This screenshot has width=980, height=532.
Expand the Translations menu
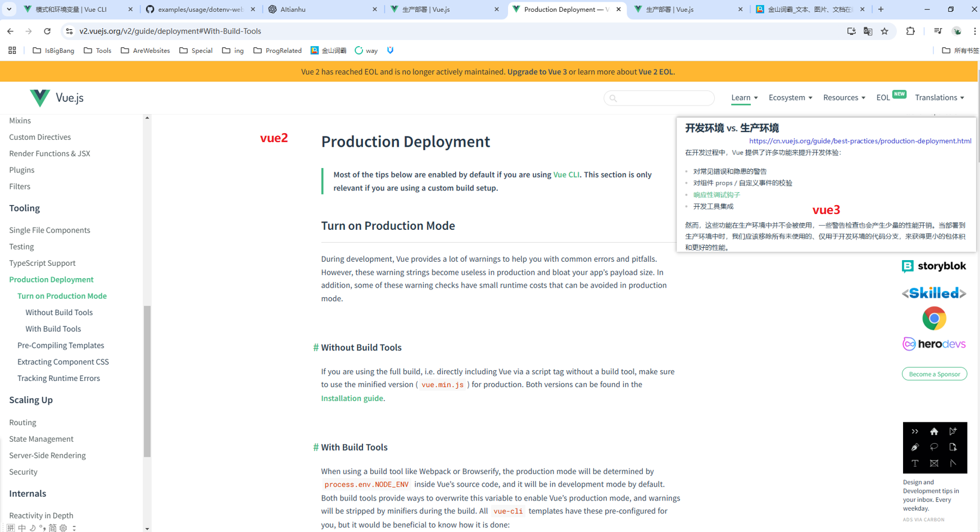(940, 97)
